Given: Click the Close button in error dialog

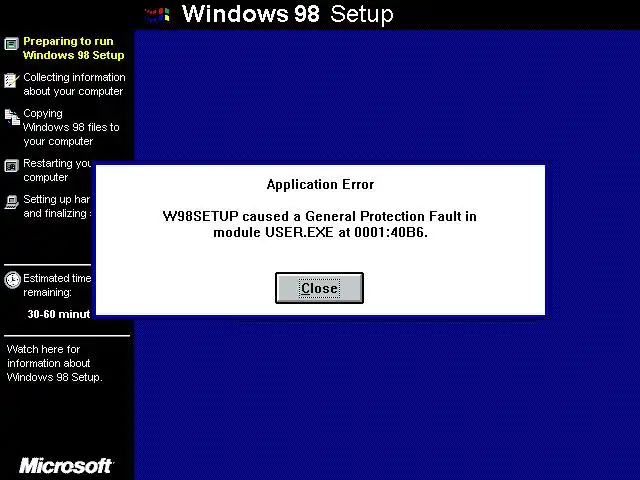Looking at the screenshot, I should click(319, 288).
